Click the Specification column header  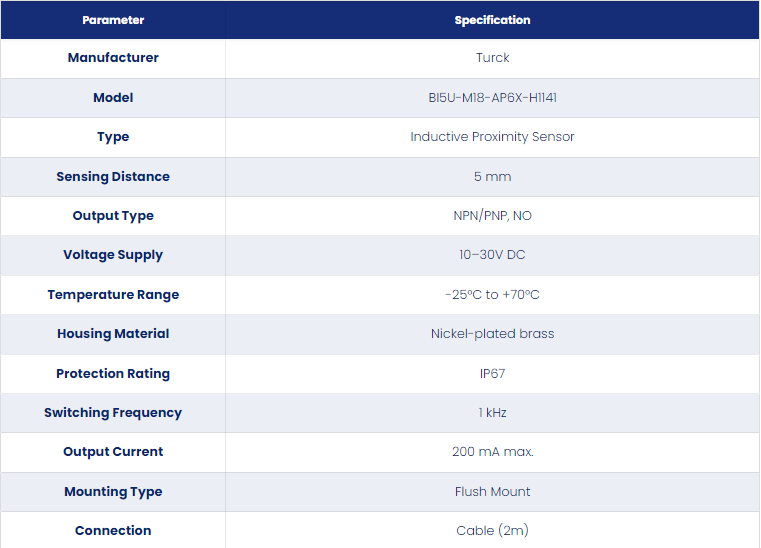[492, 20]
